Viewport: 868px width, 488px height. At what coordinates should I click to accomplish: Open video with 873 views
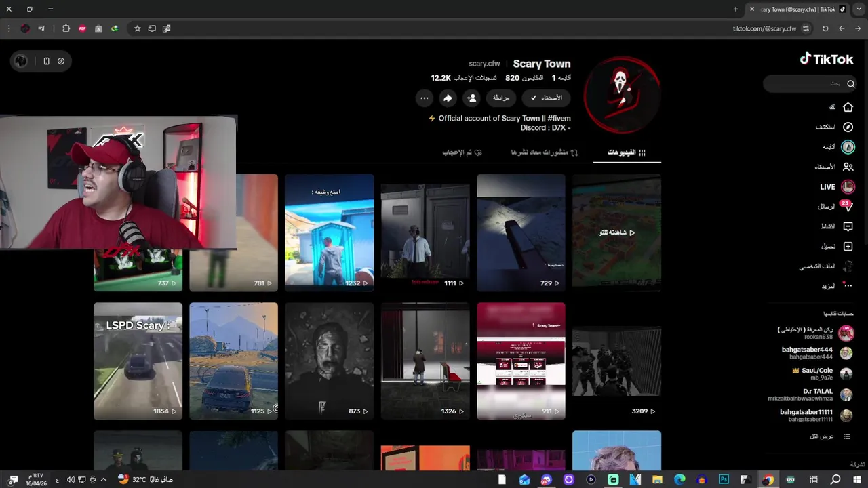(329, 361)
